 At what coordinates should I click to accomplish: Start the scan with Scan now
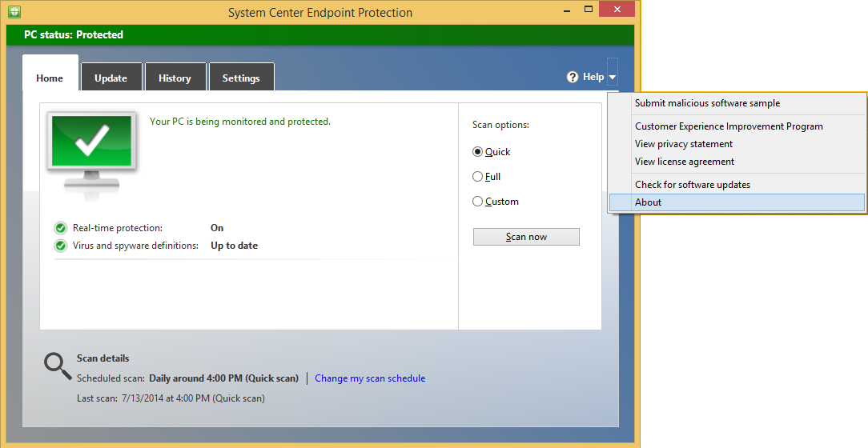[x=526, y=237]
